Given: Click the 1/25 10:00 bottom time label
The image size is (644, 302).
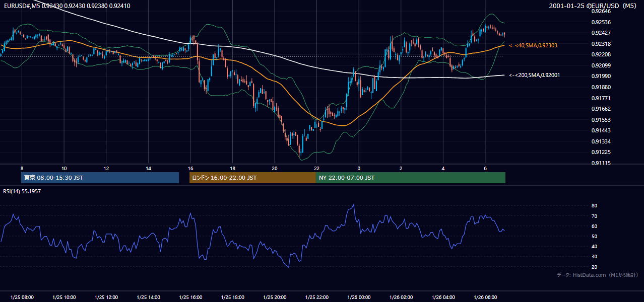Looking at the screenshot, I should tap(64, 297).
